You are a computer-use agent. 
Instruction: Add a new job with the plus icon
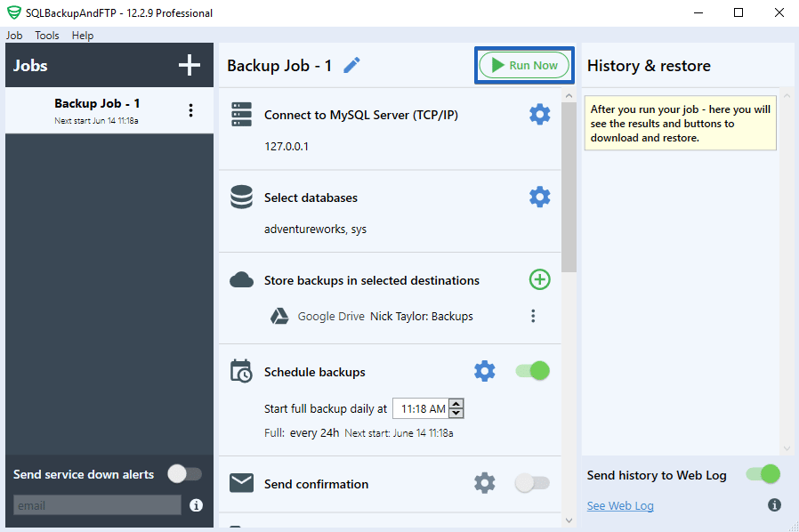189,65
